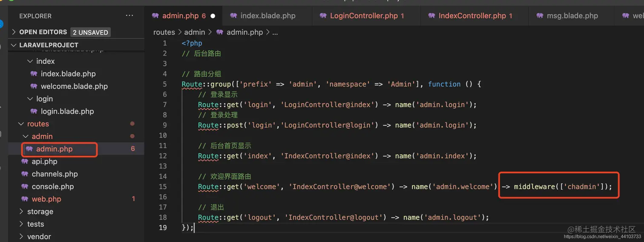Image resolution: width=644 pixels, height=242 pixels.
Task: Click file icon beside web.php
Action: coord(25,199)
